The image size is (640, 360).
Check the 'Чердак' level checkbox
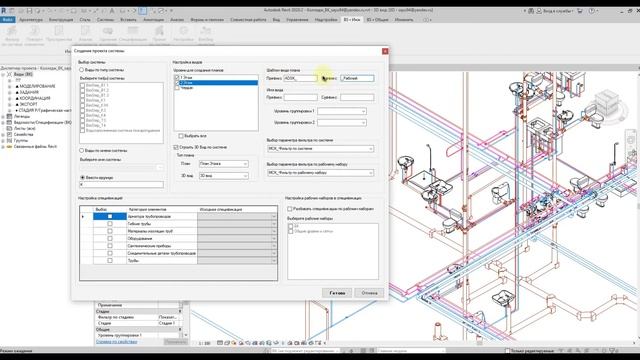[177, 88]
